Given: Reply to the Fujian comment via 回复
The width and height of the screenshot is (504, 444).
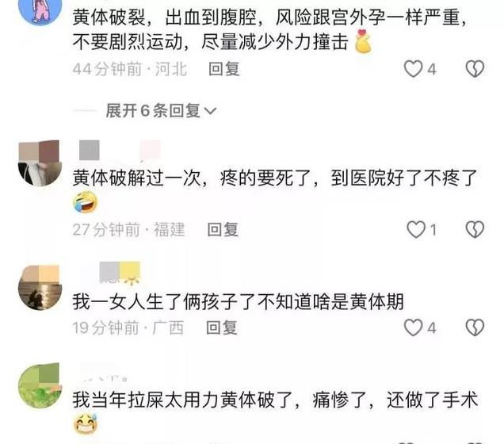Looking at the screenshot, I should [223, 230].
